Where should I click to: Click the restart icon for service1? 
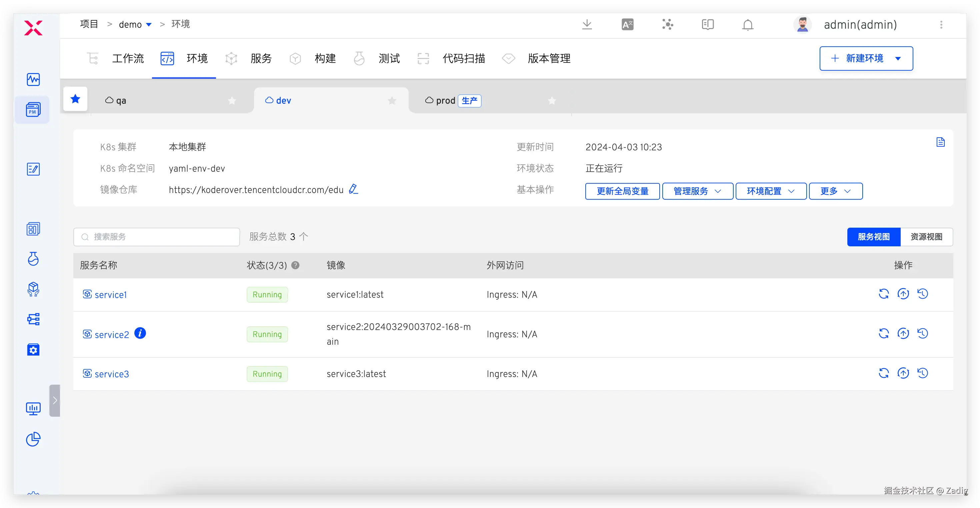coord(883,294)
